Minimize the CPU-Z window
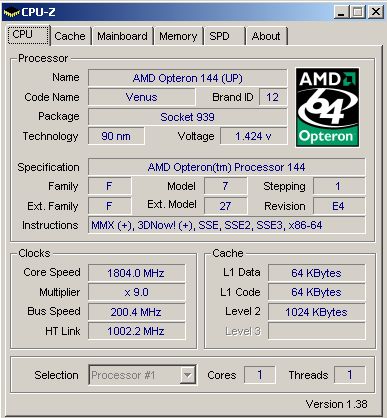387x418 pixels. coord(341,12)
